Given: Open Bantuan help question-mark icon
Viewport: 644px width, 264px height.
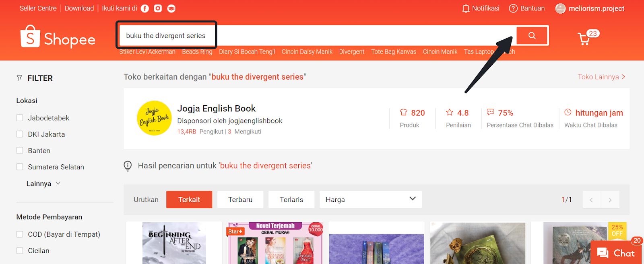Looking at the screenshot, I should tap(513, 8).
